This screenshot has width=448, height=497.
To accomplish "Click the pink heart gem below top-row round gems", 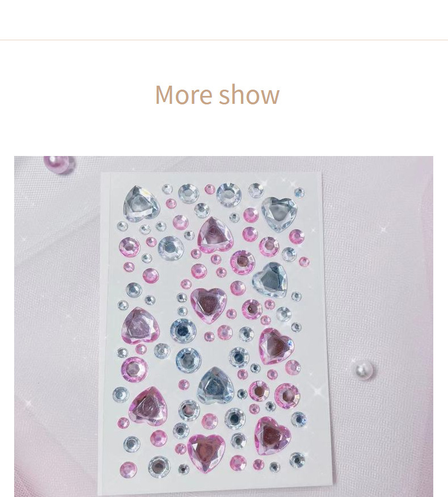I will point(215,235).
